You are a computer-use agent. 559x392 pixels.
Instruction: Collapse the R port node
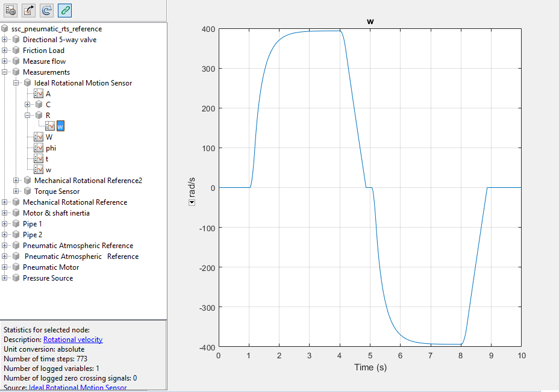click(x=27, y=116)
